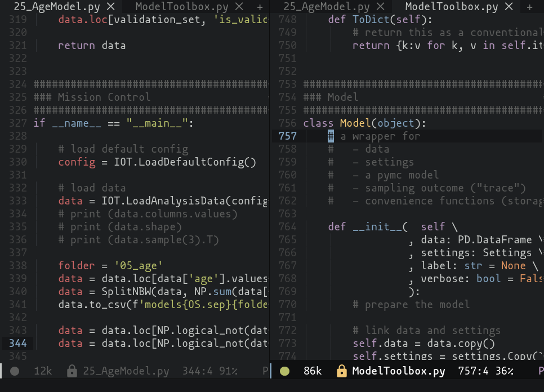Click the 757:4 position indicator in right modeline
This screenshot has height=392, width=544.
(x=470, y=371)
